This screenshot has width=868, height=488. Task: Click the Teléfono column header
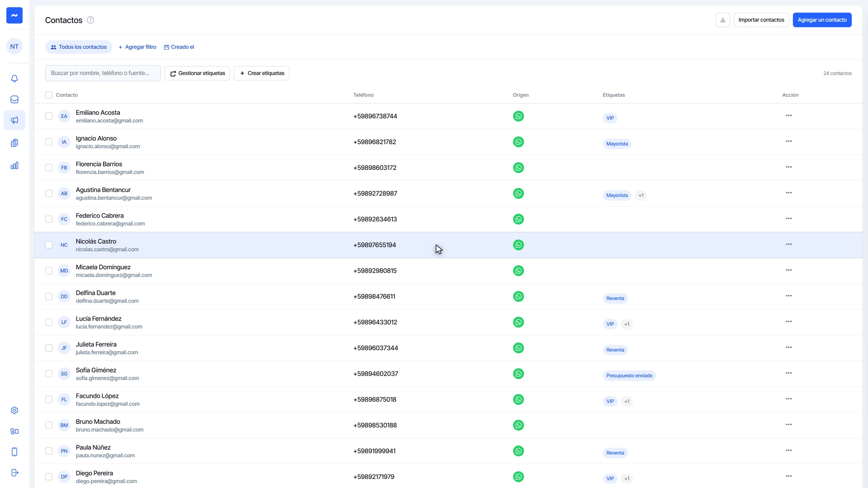click(x=363, y=95)
